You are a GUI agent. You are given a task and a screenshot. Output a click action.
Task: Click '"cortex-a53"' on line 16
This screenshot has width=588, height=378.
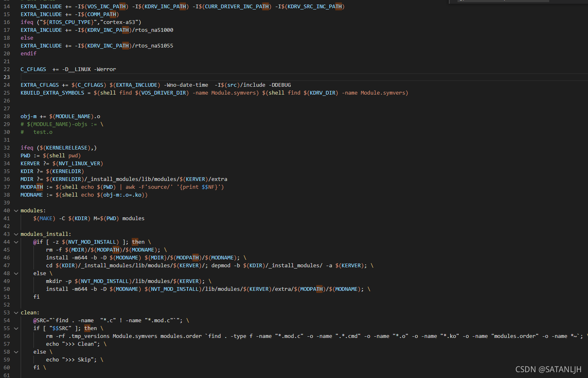(119, 22)
